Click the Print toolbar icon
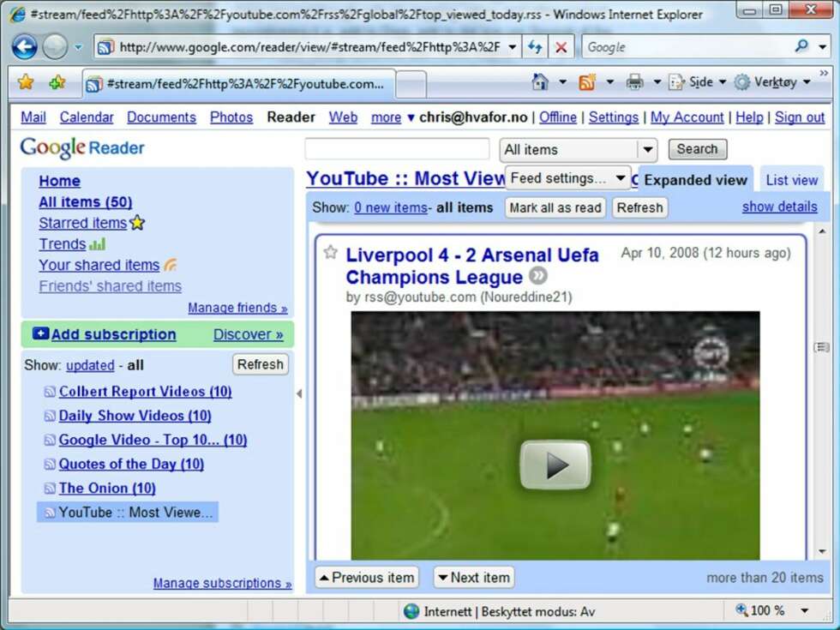The width and height of the screenshot is (840, 630). click(x=634, y=82)
